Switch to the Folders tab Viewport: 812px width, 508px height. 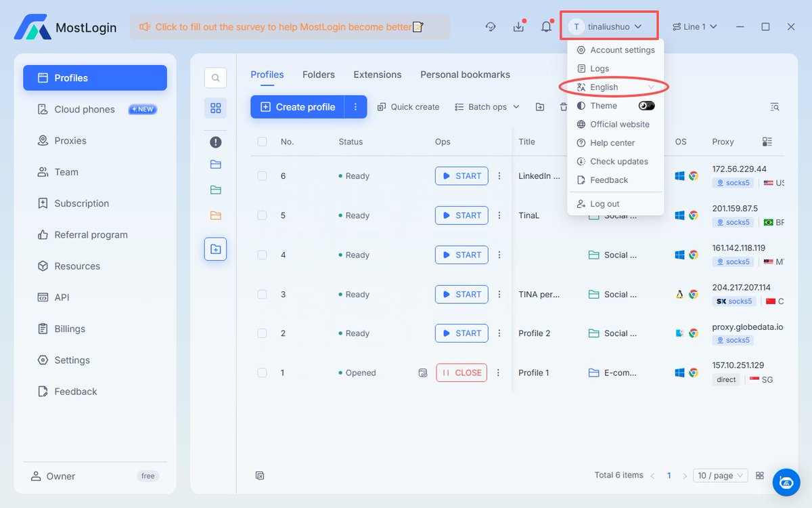pyautogui.click(x=319, y=75)
